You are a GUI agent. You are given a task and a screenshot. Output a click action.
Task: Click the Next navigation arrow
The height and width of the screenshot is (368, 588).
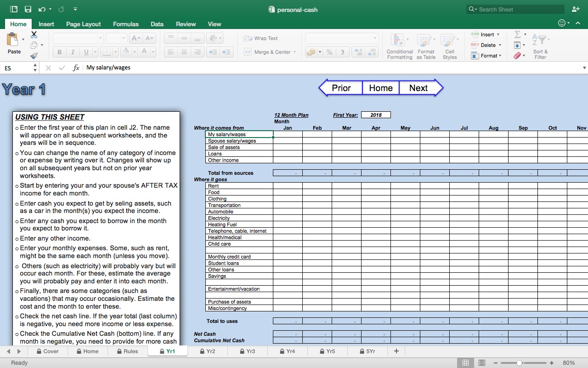[418, 87]
